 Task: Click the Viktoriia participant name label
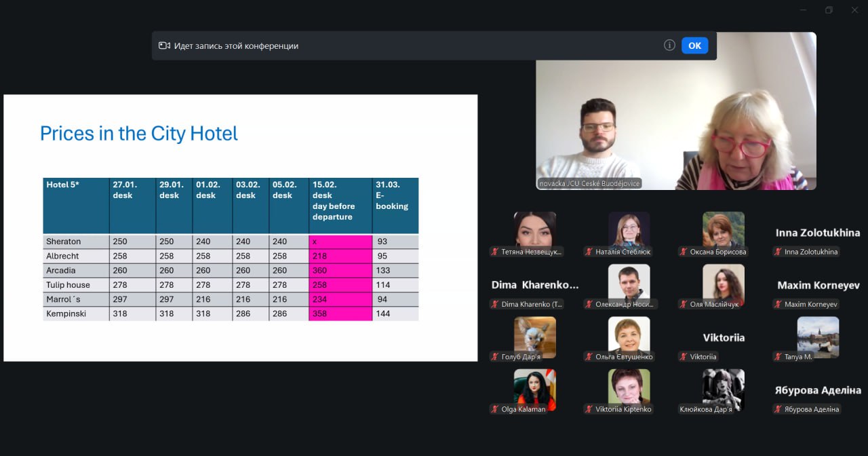click(724, 337)
